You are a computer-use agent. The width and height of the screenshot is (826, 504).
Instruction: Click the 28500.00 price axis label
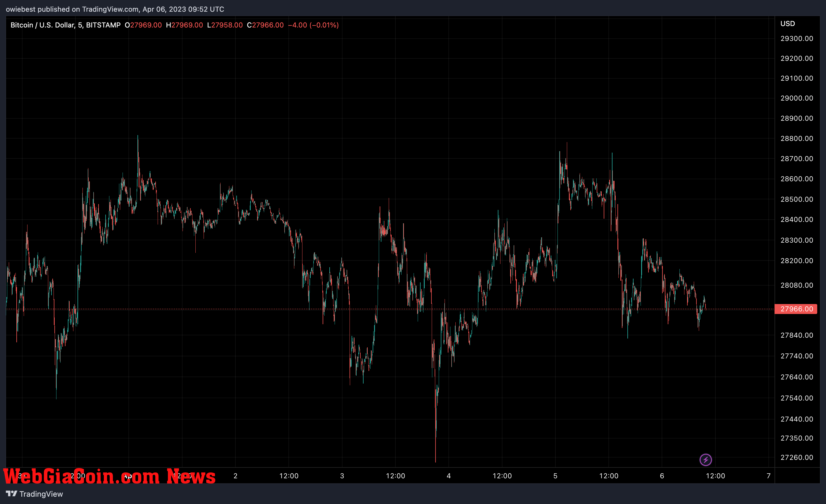[797, 199]
